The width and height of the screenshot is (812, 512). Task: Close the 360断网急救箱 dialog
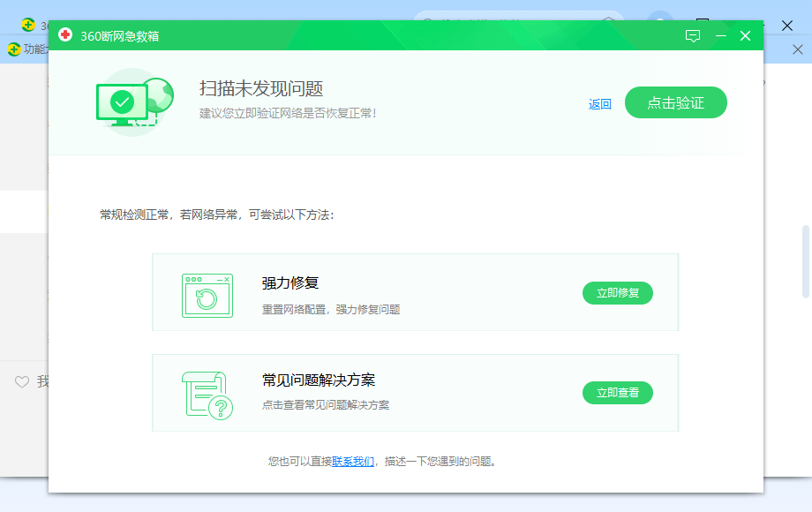(x=745, y=35)
